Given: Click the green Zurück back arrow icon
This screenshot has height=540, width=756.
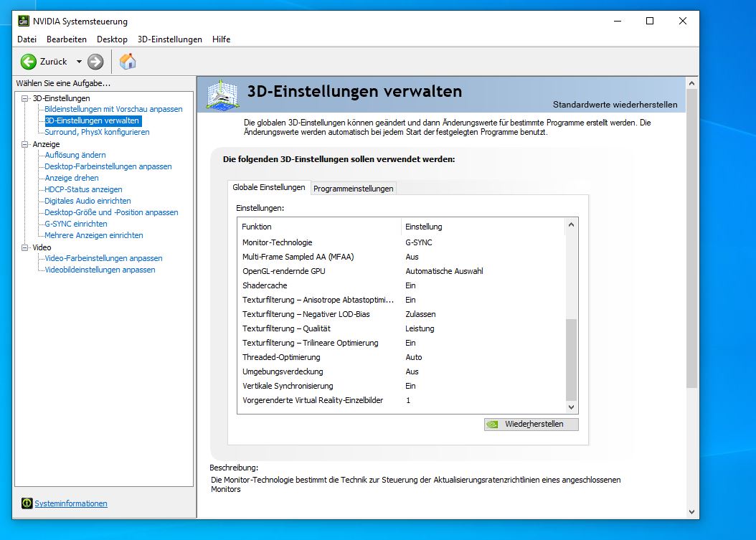Looking at the screenshot, I should click(29, 62).
